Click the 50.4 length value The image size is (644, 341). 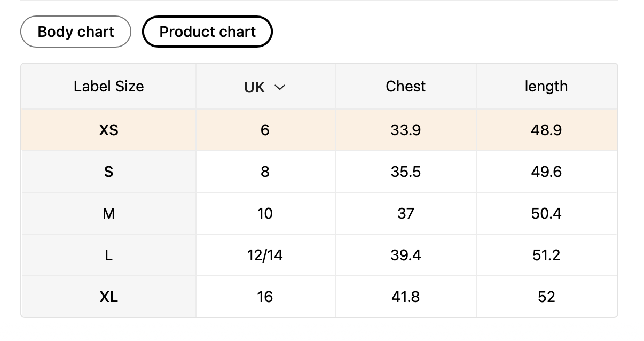[546, 214]
